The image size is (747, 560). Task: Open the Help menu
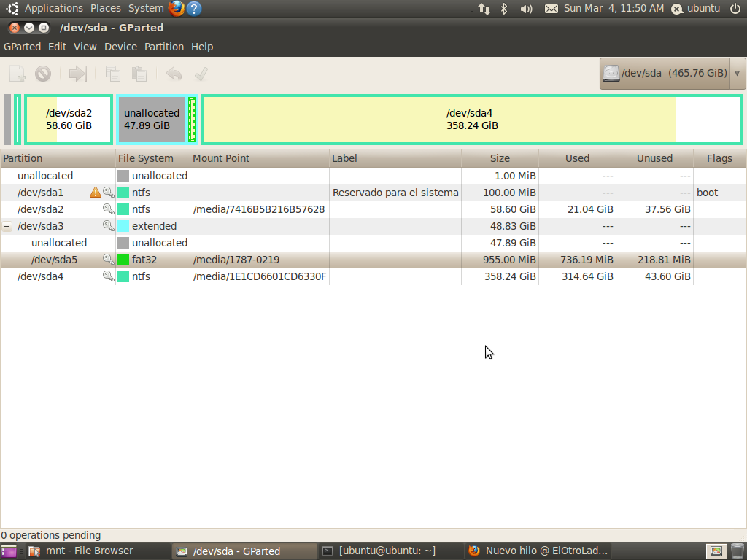pos(202,47)
